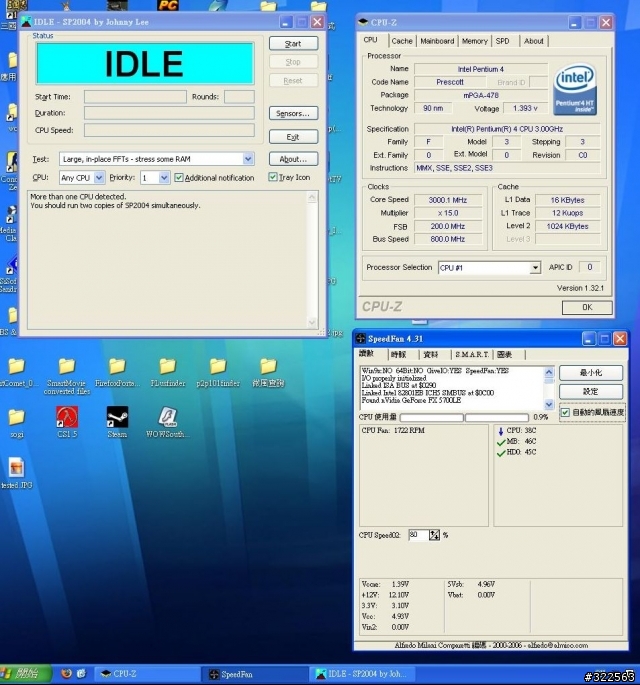Click the SpeedFan title bar icon
The height and width of the screenshot is (685, 640).
(x=360, y=338)
